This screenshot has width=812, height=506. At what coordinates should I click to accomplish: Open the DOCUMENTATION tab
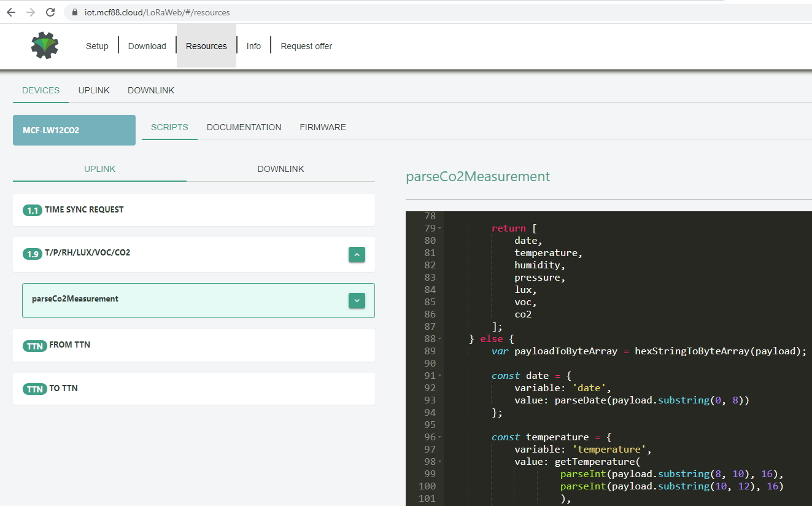(x=244, y=127)
